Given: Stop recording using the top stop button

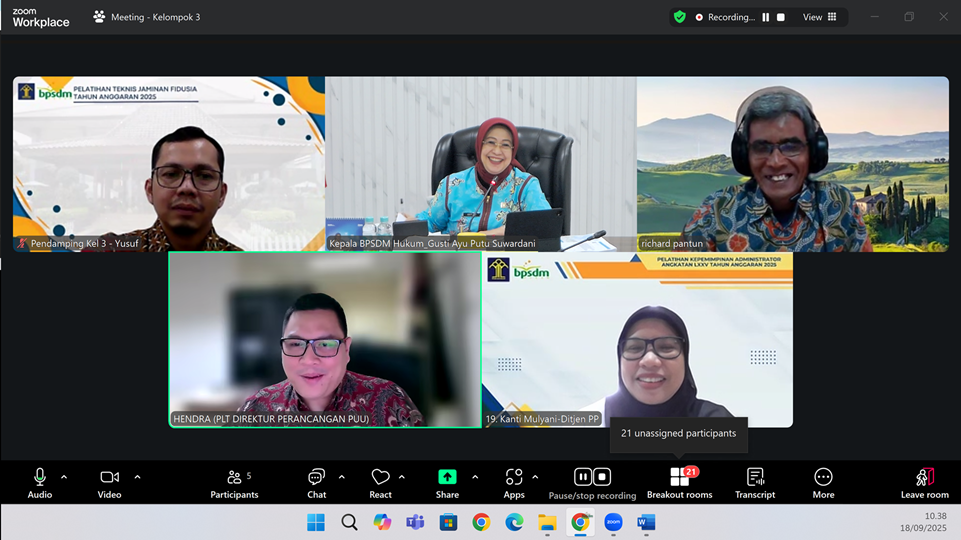Looking at the screenshot, I should tap(781, 17).
